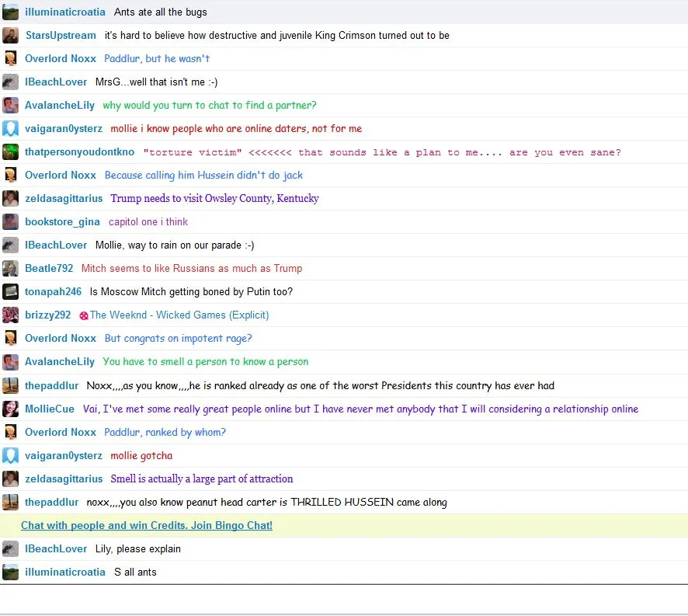688x616 pixels.
Task: Click AvalancheLily name on "You have to smell a person"
Action: tap(60, 362)
